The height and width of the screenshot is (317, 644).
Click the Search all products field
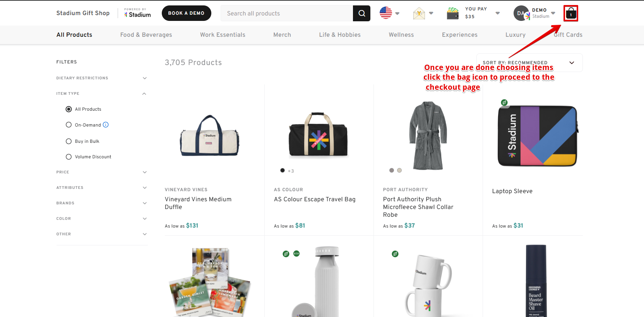(x=286, y=14)
